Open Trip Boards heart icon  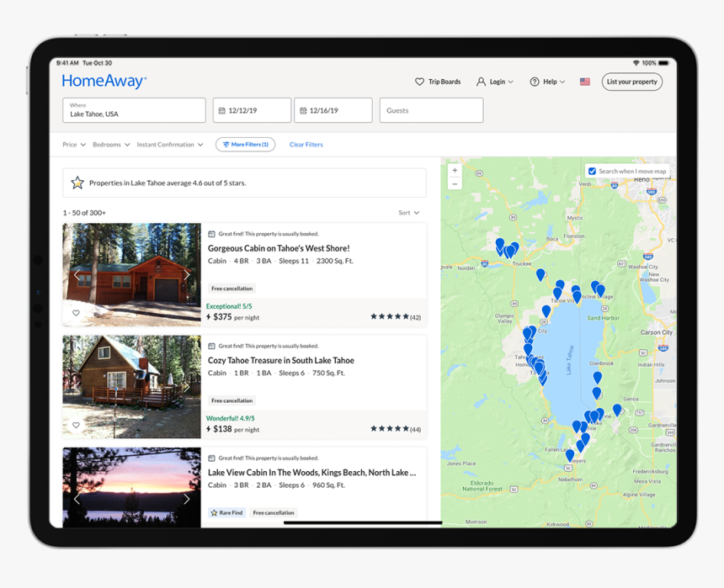coord(419,82)
